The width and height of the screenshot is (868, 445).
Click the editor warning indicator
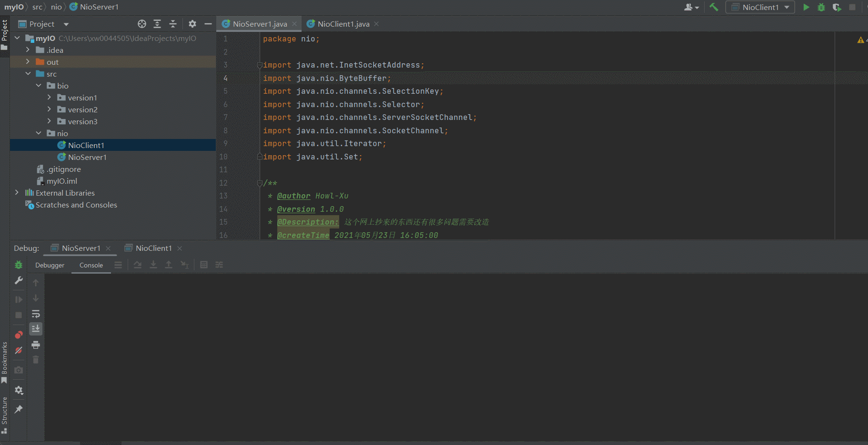[x=860, y=40]
